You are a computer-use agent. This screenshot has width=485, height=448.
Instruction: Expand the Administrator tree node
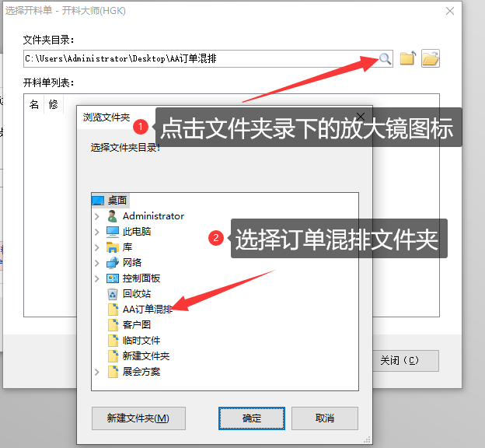97,216
